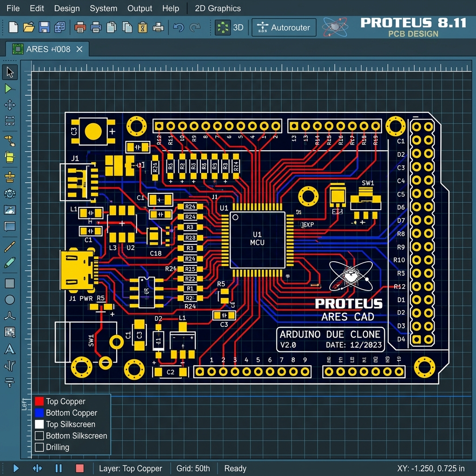Undo with the blue curved arrow
This screenshot has width=476, height=476.
coord(178,27)
